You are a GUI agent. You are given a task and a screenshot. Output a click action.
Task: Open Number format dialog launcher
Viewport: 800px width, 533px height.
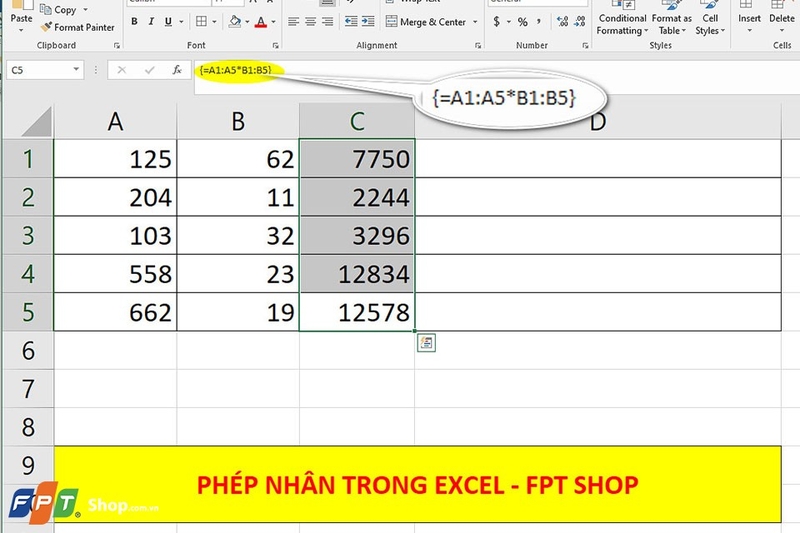(x=585, y=45)
